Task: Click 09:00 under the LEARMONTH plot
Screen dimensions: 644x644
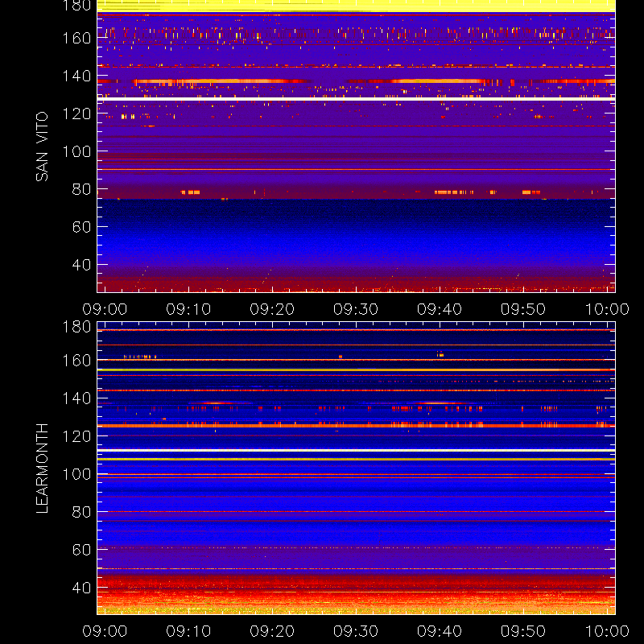Action: [x=105, y=631]
